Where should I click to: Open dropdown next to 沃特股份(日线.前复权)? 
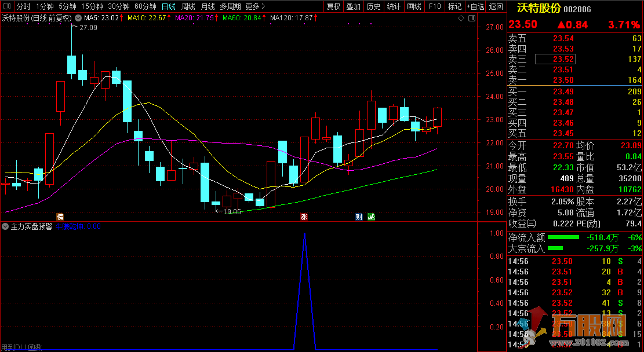tap(78, 18)
